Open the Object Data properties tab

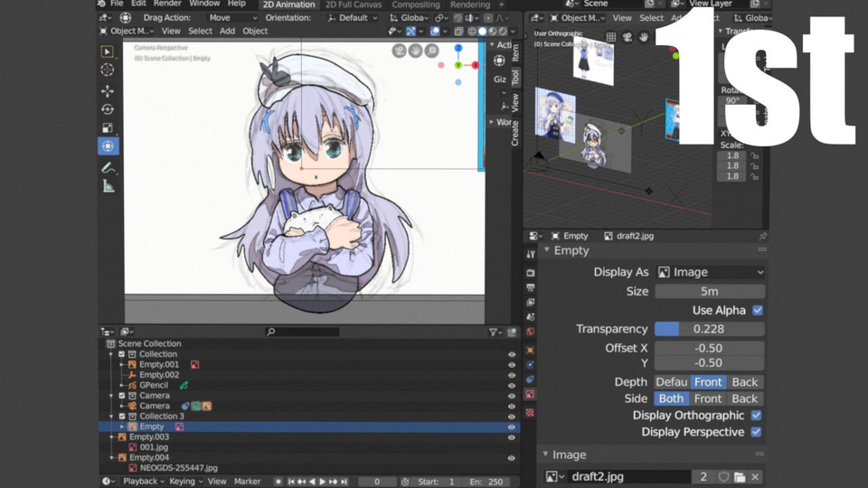[531, 394]
